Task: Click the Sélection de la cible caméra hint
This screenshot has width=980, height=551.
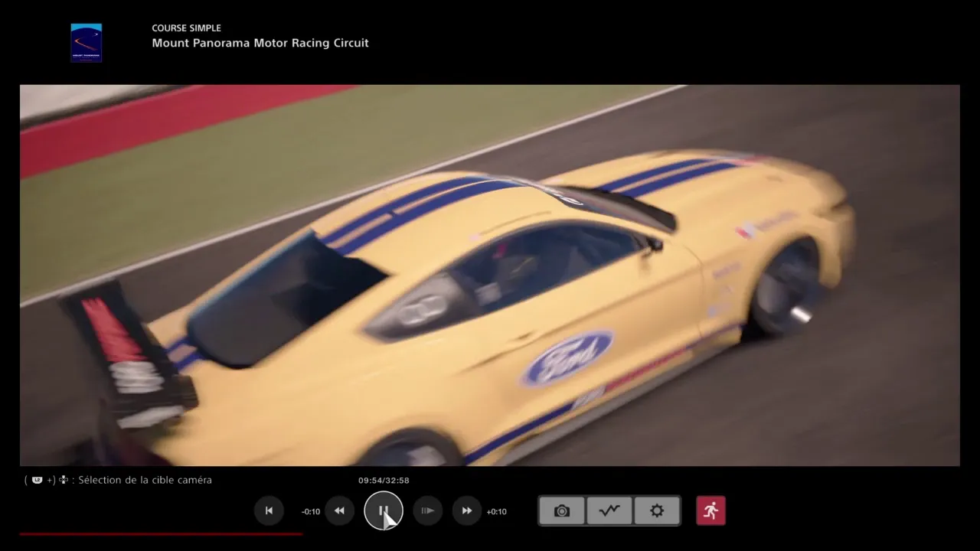Action: tap(119, 480)
